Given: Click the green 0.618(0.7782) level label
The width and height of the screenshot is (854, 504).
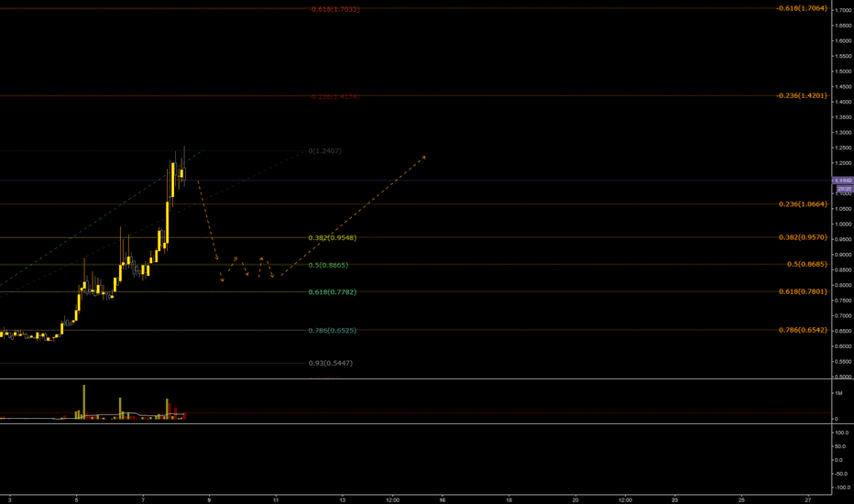Looking at the screenshot, I should point(333,292).
